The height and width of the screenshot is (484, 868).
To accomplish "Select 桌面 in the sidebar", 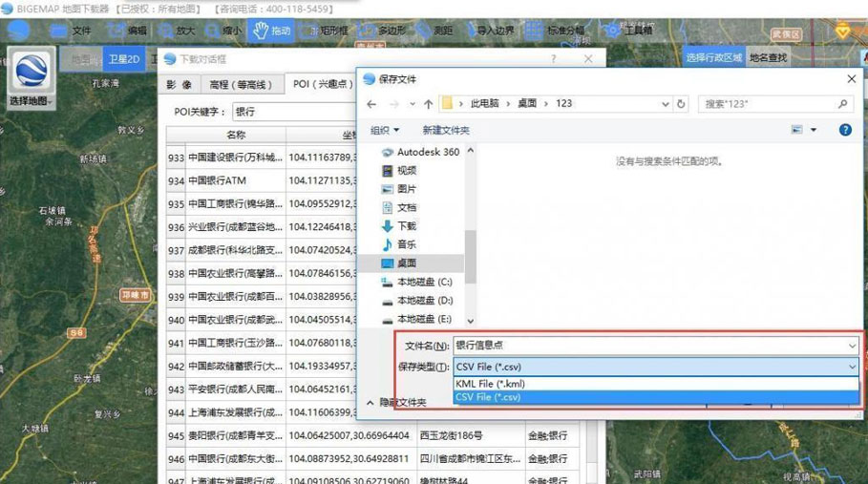I will 413,263.
